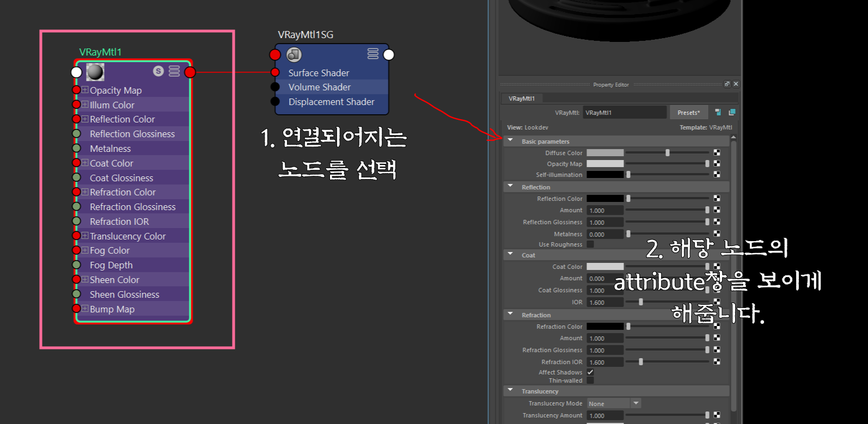Expand Bump Map attribute on node

[x=85, y=309]
